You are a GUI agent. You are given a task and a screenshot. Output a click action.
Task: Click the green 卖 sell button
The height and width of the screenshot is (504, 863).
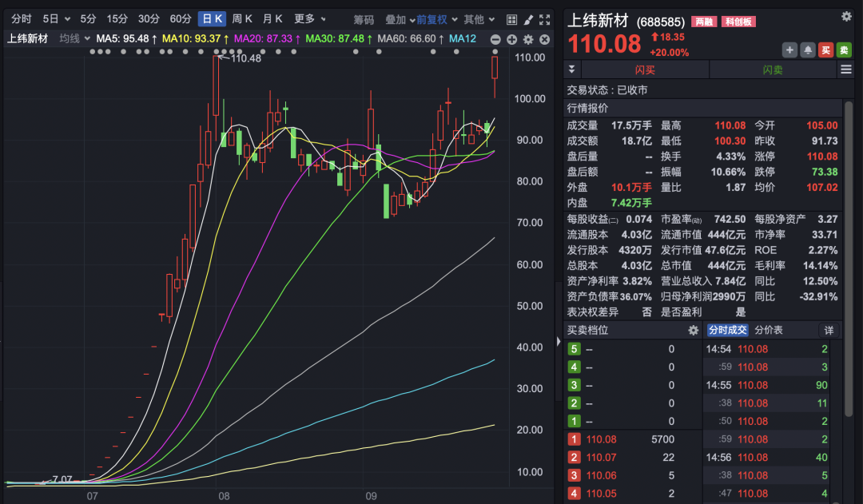tap(844, 50)
